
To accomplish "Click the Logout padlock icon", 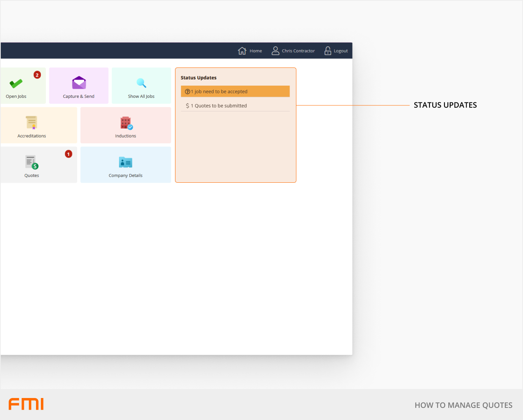I will pyautogui.click(x=328, y=51).
